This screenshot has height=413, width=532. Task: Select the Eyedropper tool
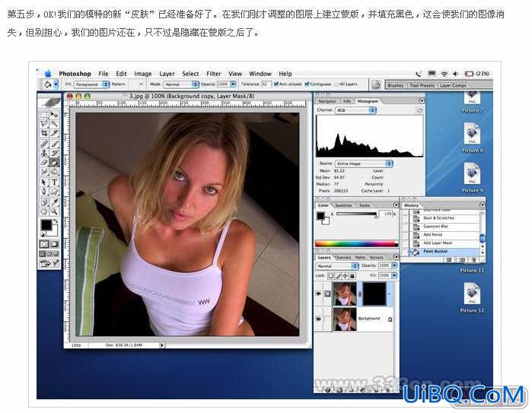[x=54, y=202]
